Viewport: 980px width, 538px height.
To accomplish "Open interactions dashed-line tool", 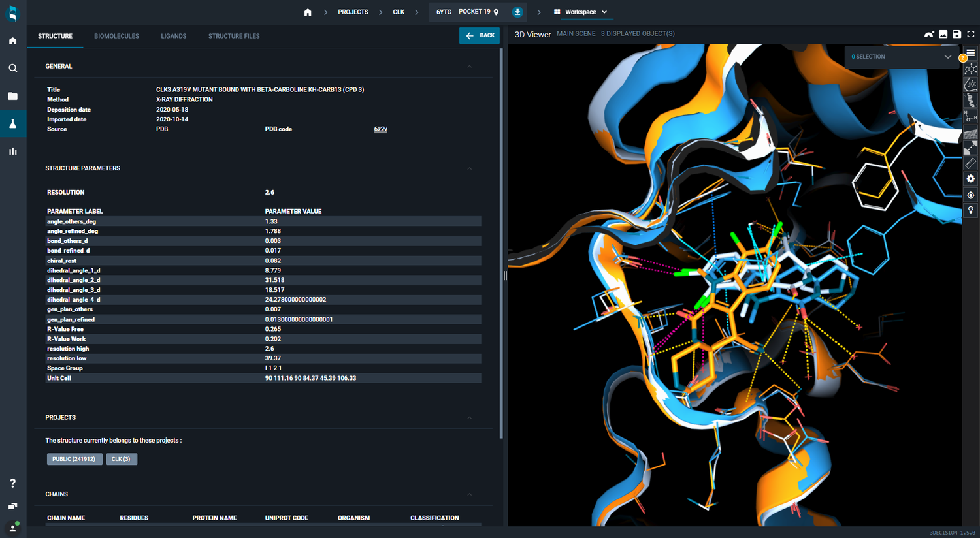I will 971,148.
